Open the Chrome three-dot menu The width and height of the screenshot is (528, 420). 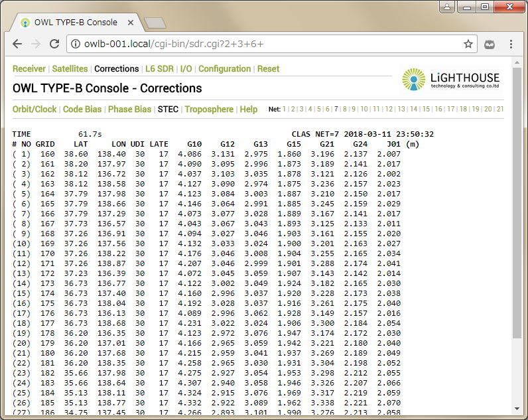[x=511, y=44]
